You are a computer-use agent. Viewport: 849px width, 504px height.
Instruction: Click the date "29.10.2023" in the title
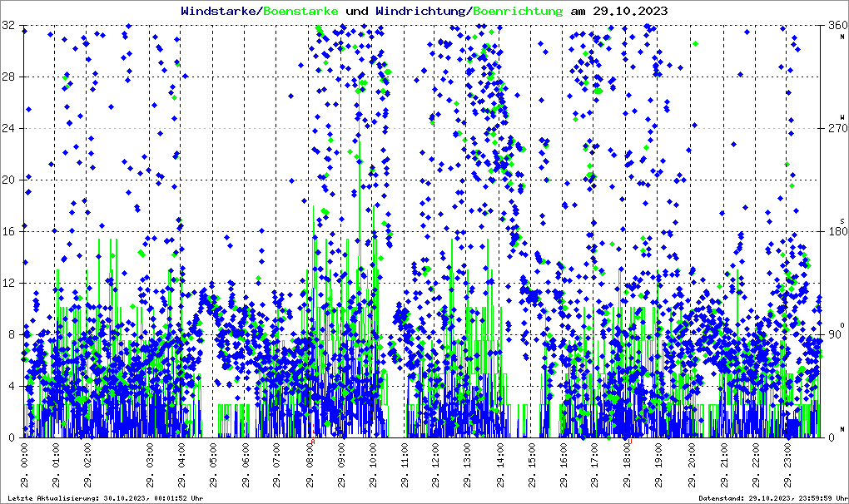point(629,12)
